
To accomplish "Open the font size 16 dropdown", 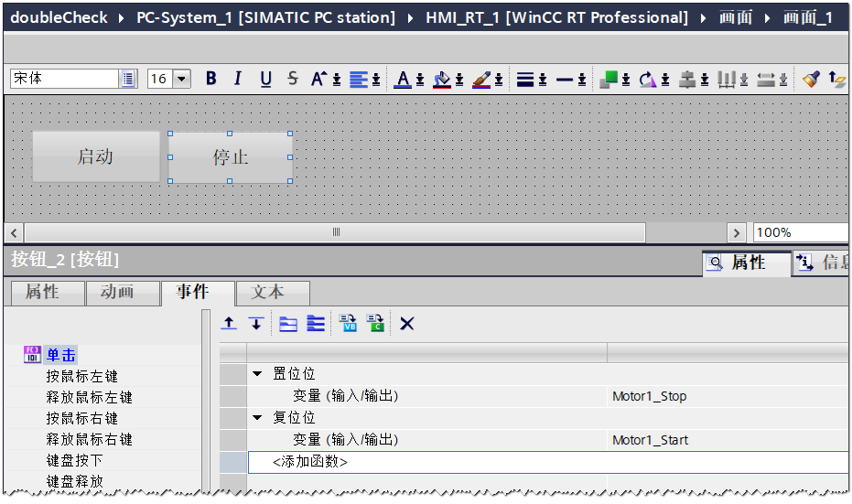I will coord(181,80).
